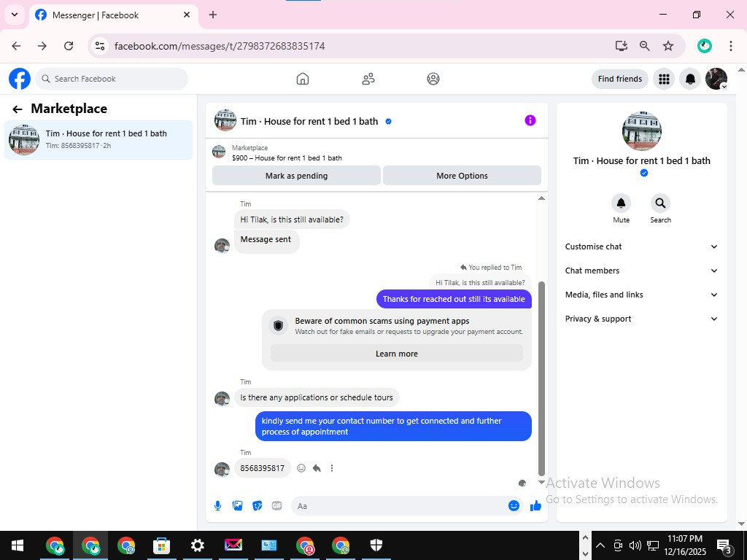
Task: Click the install app icon in the address bar
Action: (621, 46)
